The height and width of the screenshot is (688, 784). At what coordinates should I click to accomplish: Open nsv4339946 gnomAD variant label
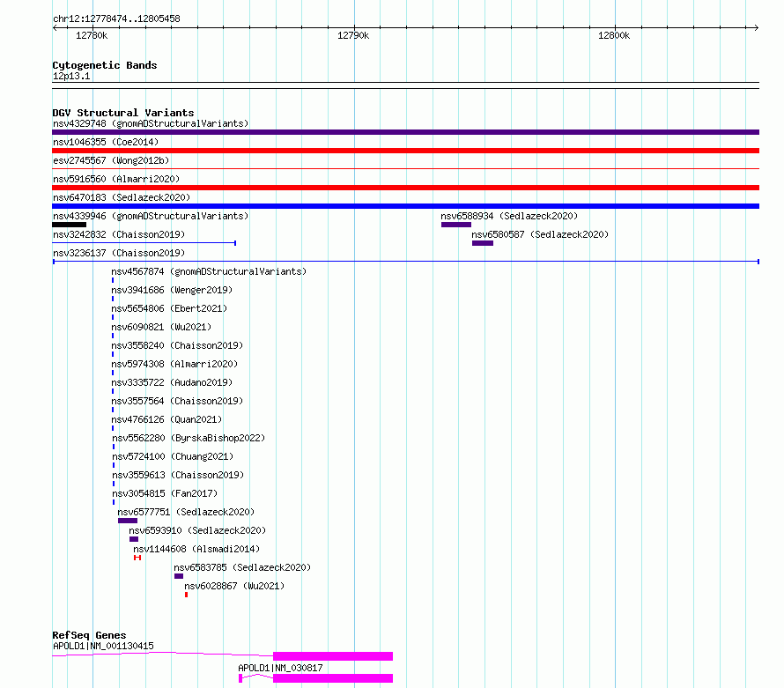(x=151, y=216)
